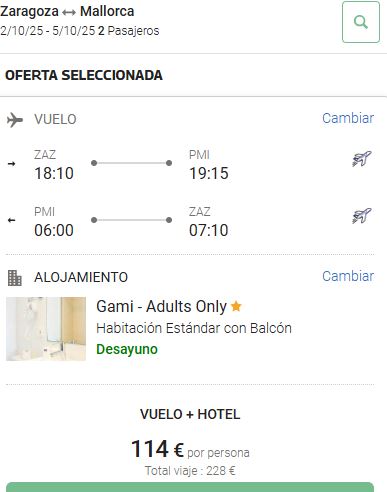Click the building icon beside ALOJAMIENTO
387x492 pixels.
pyautogui.click(x=15, y=278)
